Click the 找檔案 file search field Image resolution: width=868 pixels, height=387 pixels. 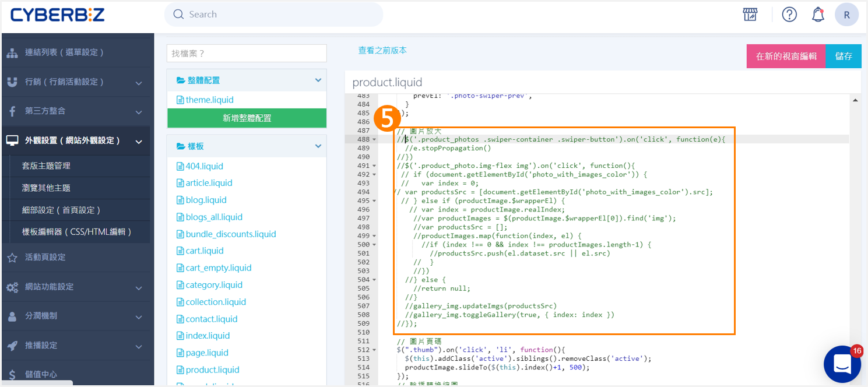[247, 54]
